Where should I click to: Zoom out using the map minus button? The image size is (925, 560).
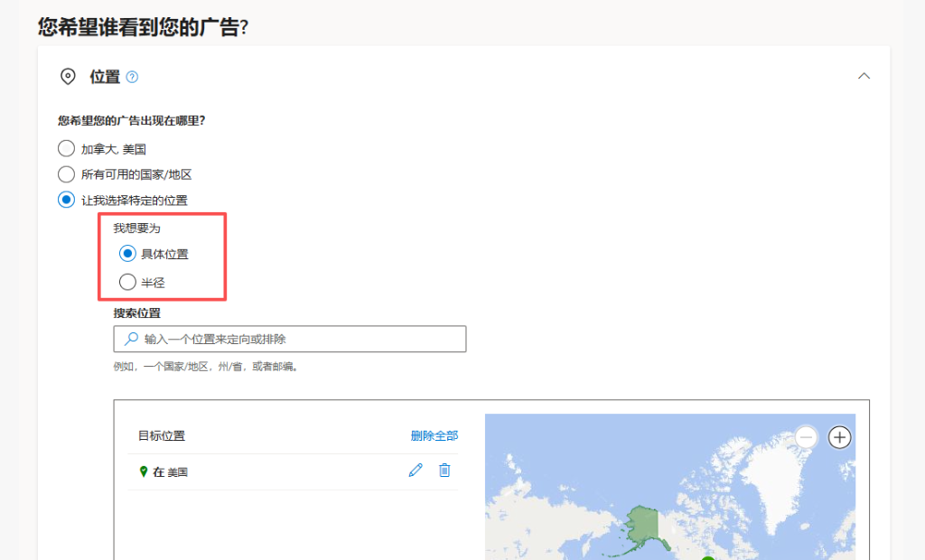click(806, 437)
